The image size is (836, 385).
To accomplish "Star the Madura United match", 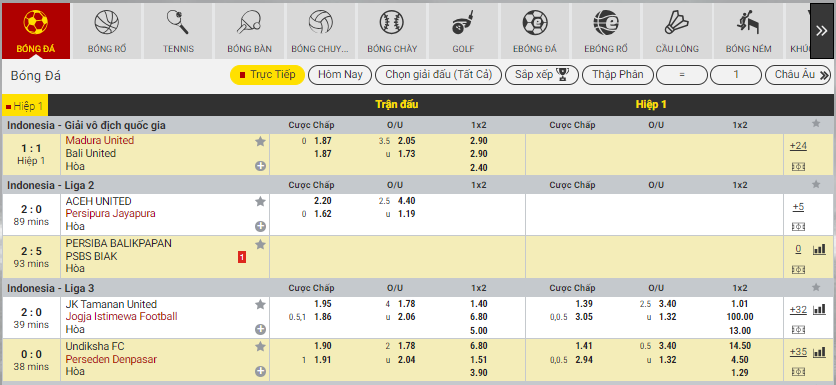I will tap(260, 141).
